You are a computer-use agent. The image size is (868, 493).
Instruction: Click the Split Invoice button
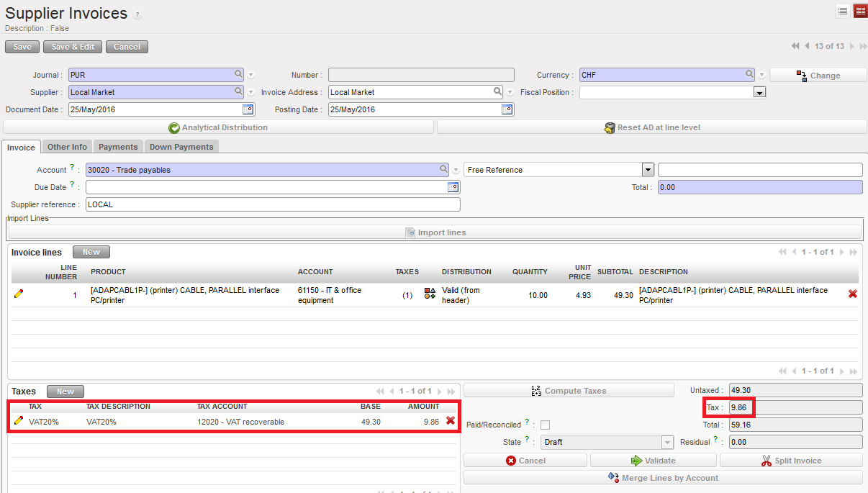pyautogui.click(x=791, y=461)
